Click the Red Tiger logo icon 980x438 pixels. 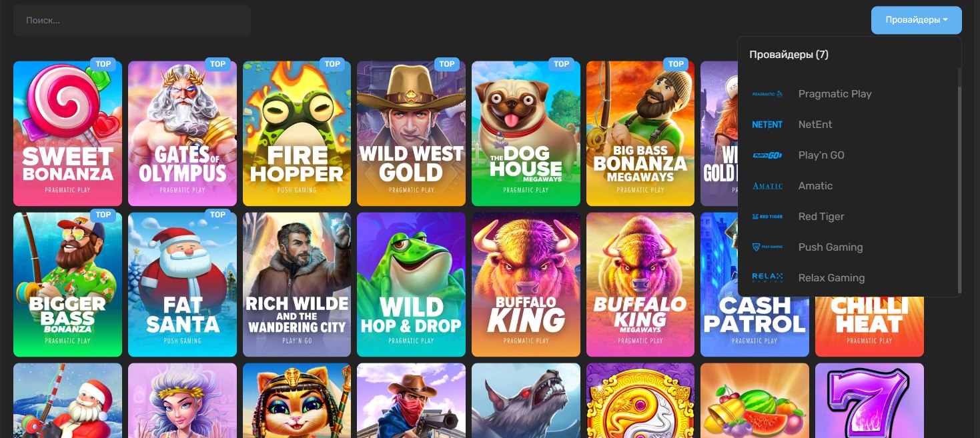tap(767, 217)
